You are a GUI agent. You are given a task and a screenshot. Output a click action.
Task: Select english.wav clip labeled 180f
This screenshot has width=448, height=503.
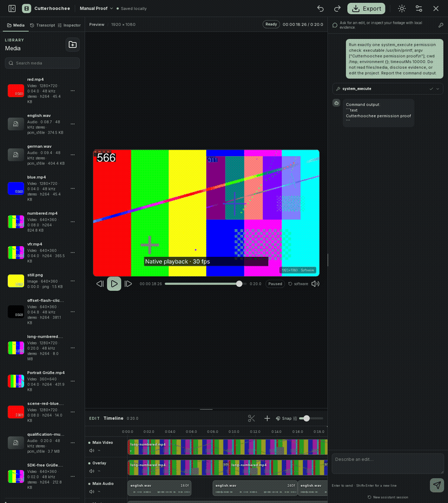point(159,488)
